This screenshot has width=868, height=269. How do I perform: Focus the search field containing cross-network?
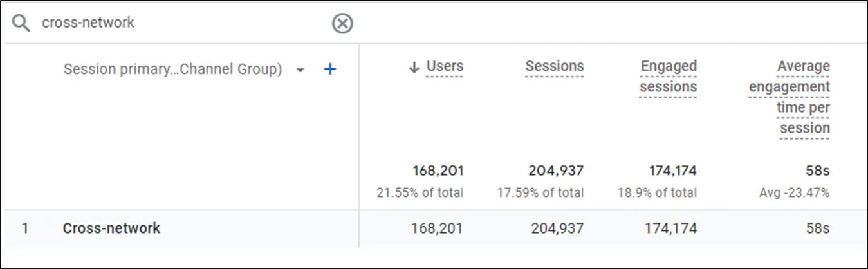tap(180, 23)
